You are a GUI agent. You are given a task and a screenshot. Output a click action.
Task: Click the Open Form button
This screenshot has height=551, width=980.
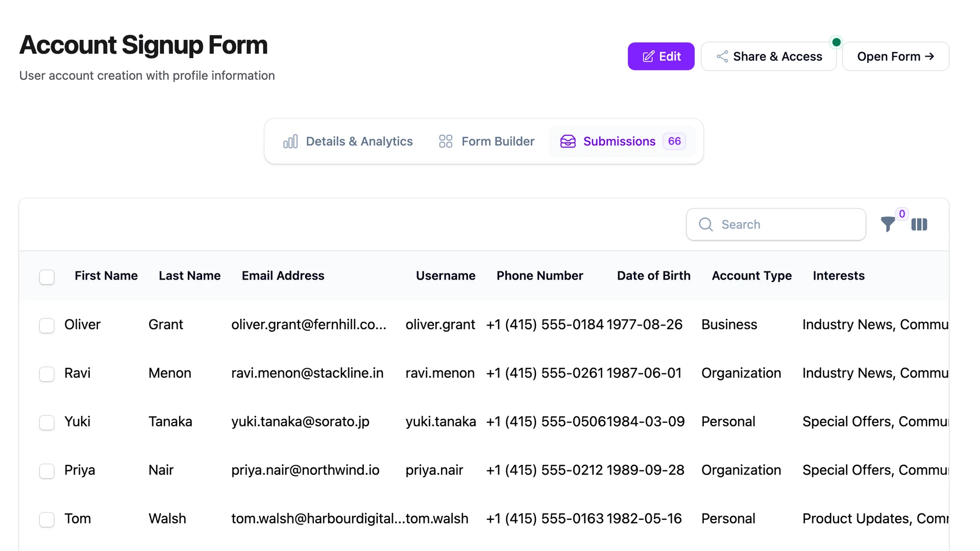(x=895, y=56)
